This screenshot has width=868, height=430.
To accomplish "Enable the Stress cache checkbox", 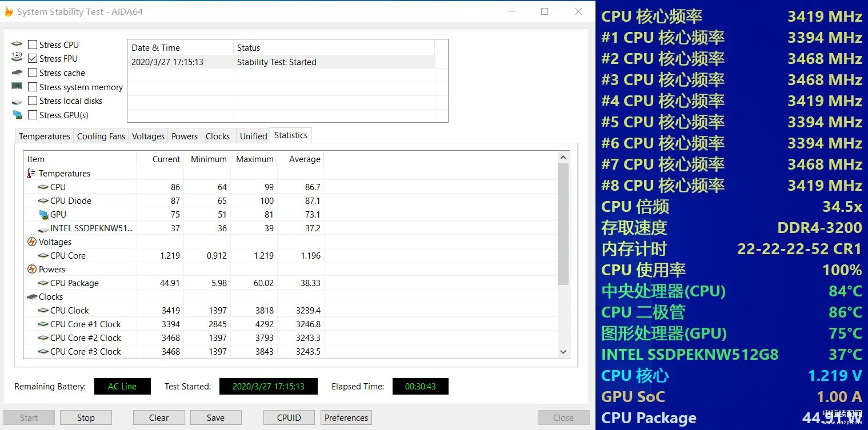I will click(33, 73).
